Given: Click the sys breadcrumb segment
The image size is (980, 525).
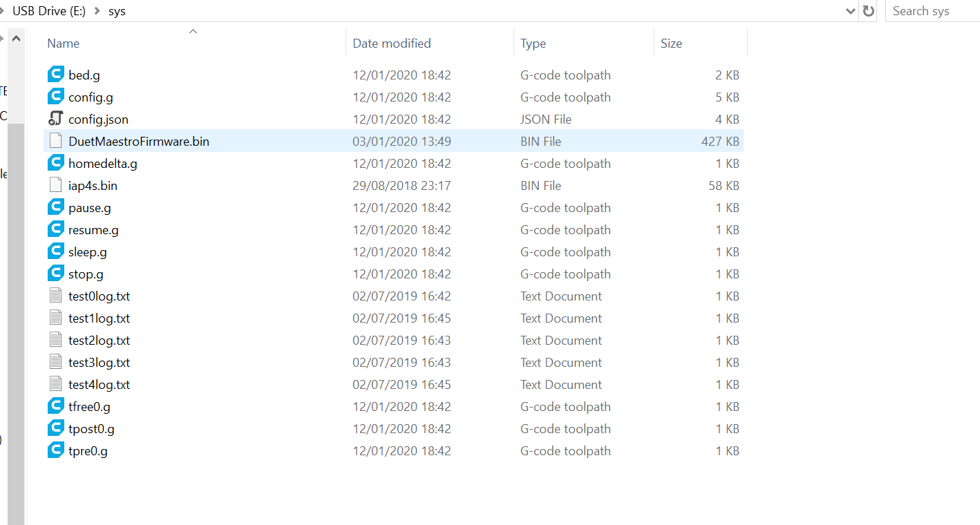Looking at the screenshot, I should point(117,11).
